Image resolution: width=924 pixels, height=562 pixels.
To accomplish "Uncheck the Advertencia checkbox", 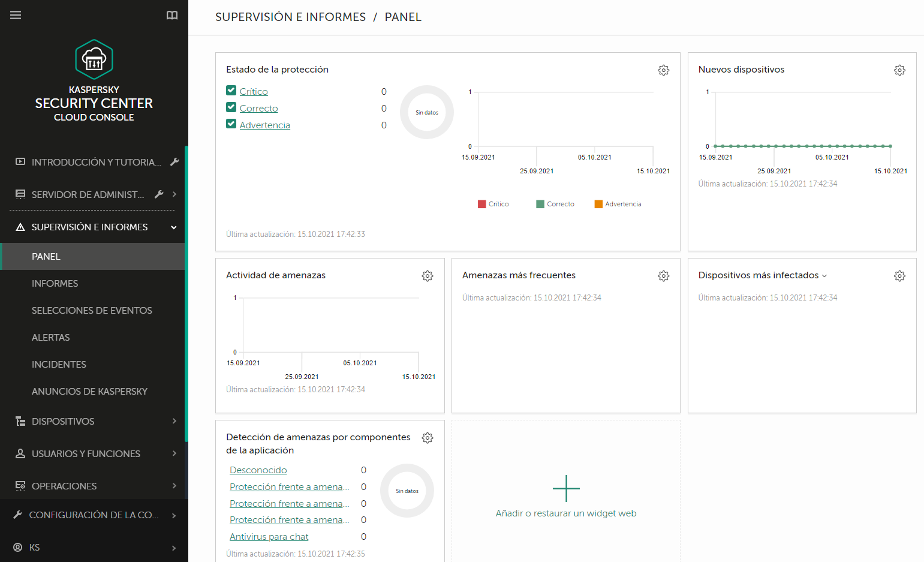I will tap(231, 124).
